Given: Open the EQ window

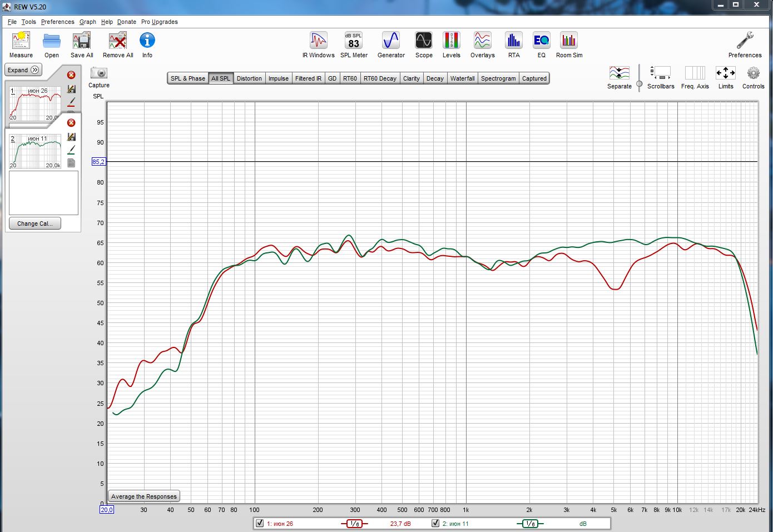Looking at the screenshot, I should 542,41.
